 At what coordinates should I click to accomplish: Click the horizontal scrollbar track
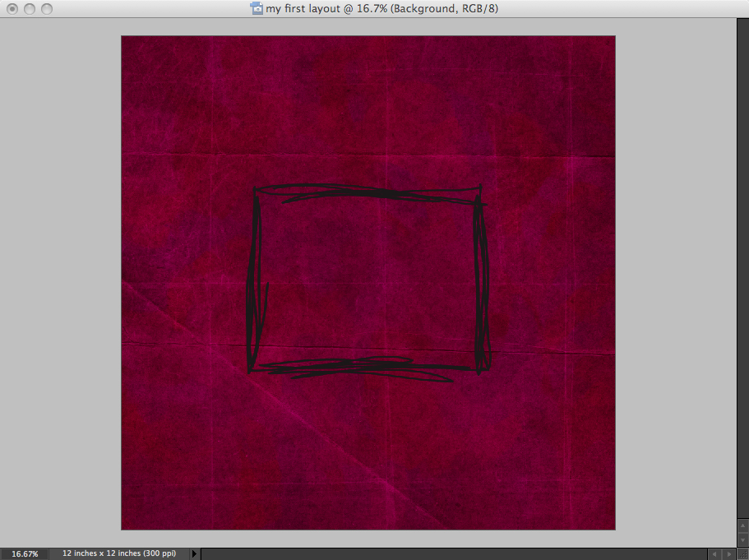coord(452,554)
